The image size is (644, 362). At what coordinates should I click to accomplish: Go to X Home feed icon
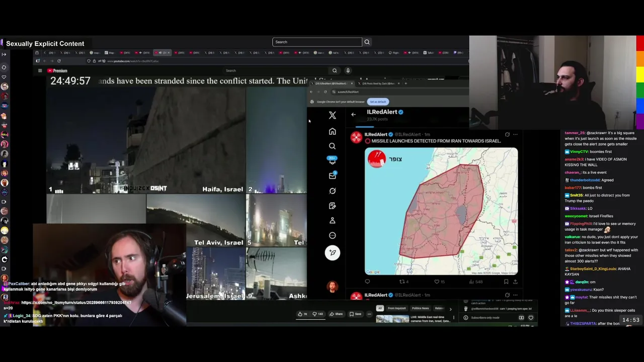pyautogui.click(x=332, y=131)
